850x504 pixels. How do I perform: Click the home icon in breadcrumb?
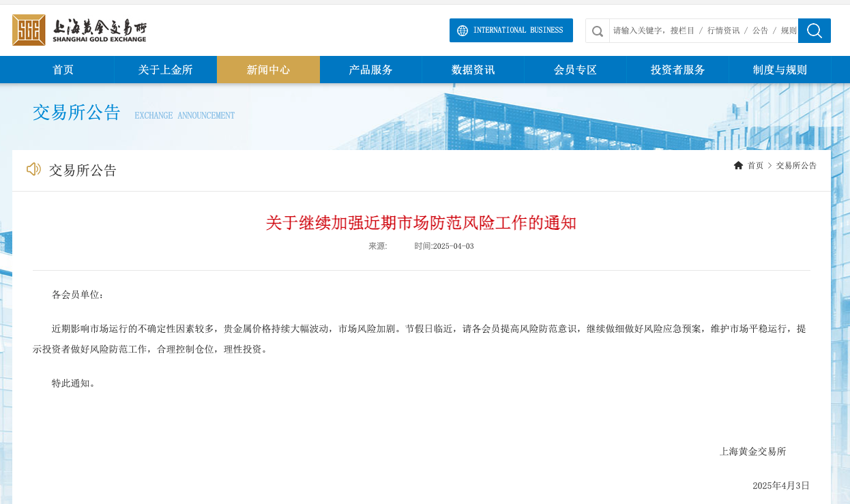click(x=738, y=166)
